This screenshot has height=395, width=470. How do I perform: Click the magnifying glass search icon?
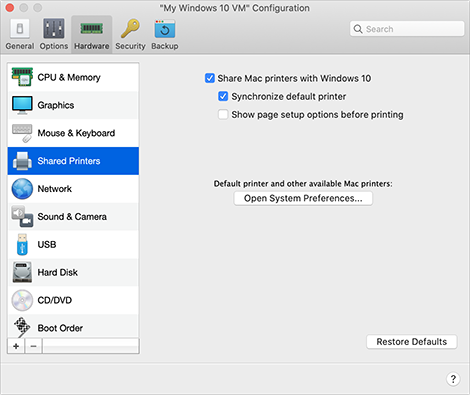point(358,29)
